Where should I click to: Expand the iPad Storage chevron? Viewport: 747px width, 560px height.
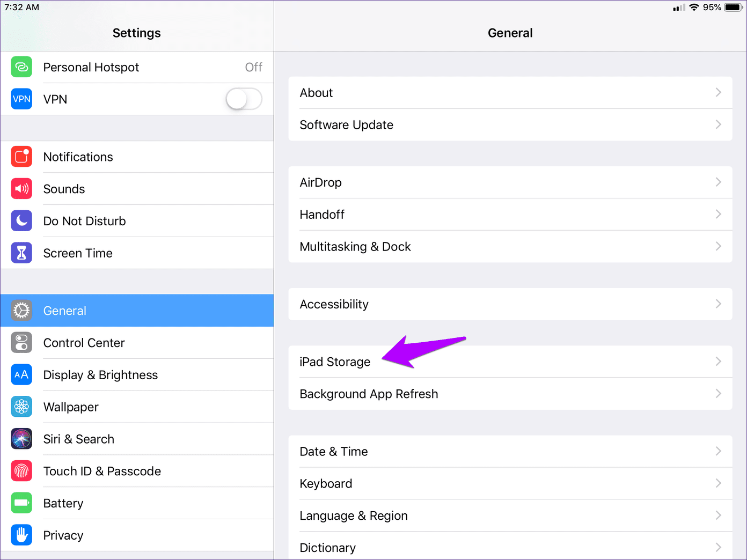[718, 362]
